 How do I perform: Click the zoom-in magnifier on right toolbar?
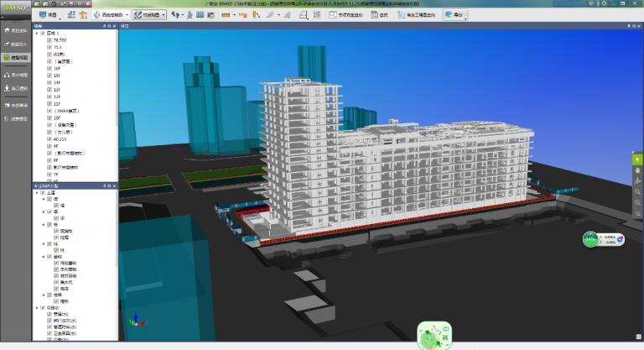637,191
